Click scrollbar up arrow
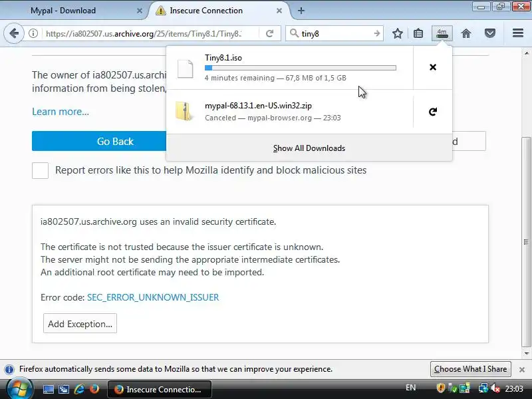This screenshot has height=399, width=532. click(x=526, y=53)
